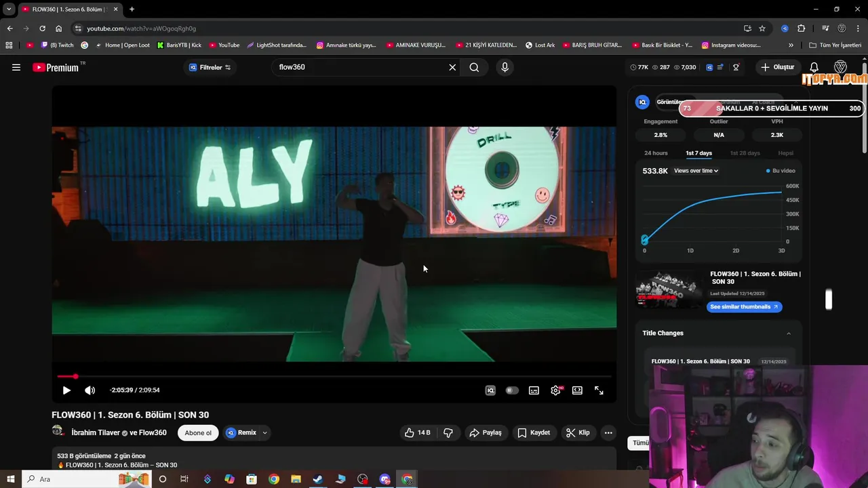Viewport: 868px width, 488px height.
Task: Select the 1st 28 days tab
Action: (x=745, y=153)
